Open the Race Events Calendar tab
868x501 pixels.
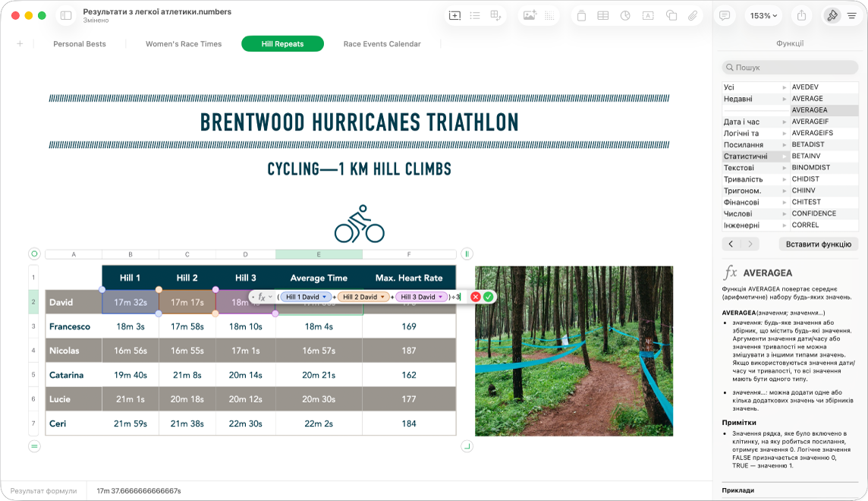(382, 44)
